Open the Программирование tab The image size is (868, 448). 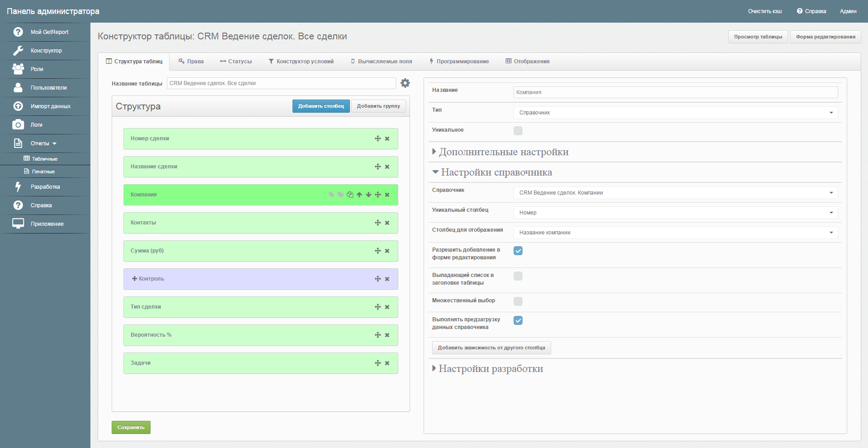point(459,62)
